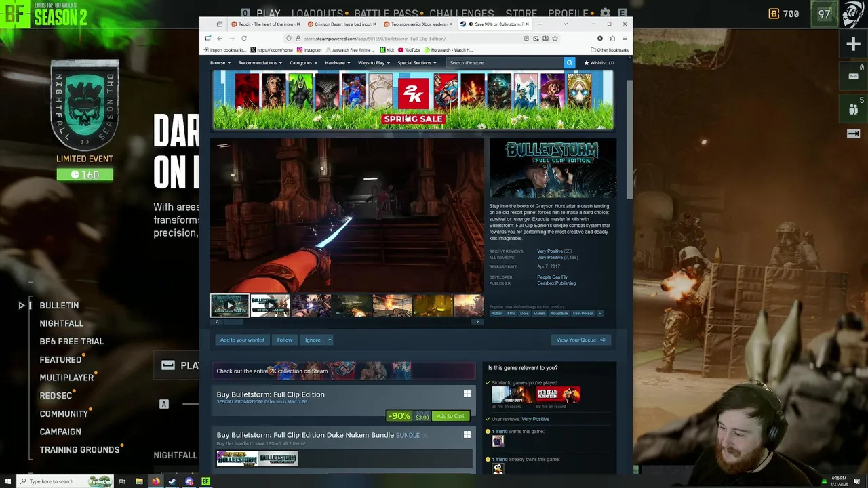
Task: Open the Instagram bookmark
Action: point(309,49)
